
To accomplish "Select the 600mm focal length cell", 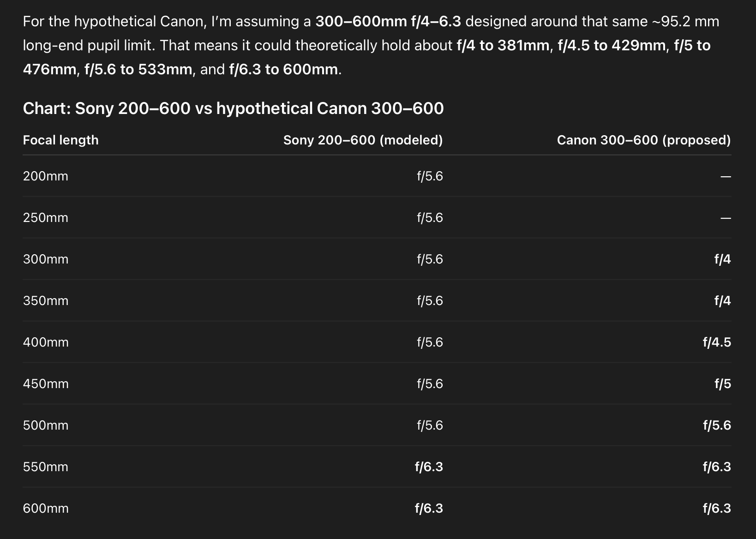I will point(46,509).
